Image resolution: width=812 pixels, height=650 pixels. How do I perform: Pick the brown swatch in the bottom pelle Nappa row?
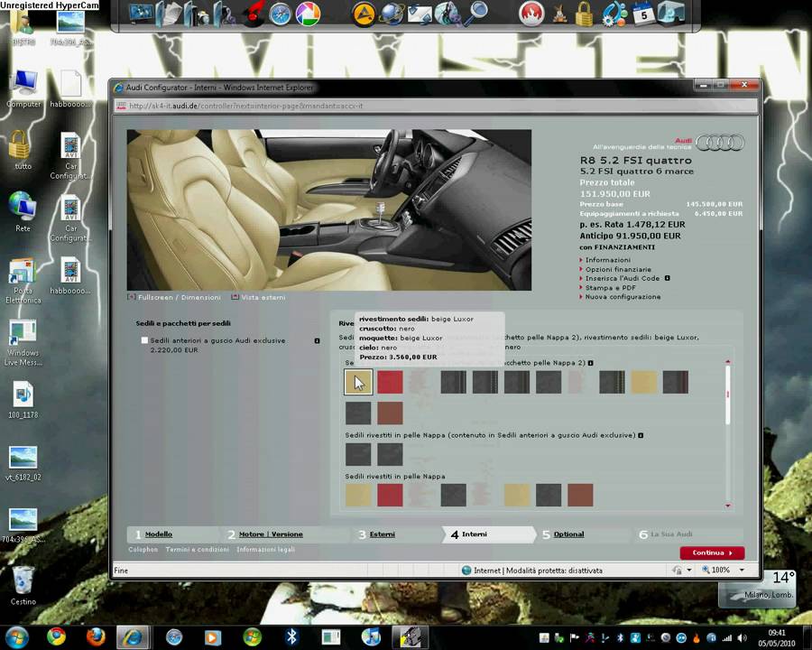(x=580, y=495)
